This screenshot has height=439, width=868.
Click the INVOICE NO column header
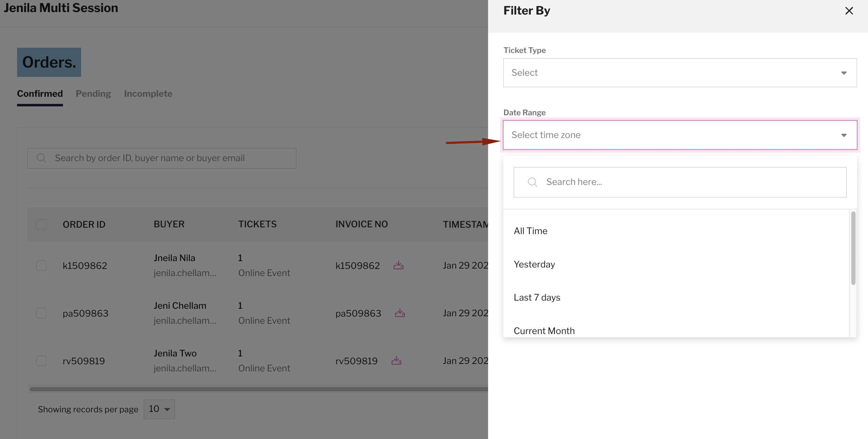[x=361, y=224]
